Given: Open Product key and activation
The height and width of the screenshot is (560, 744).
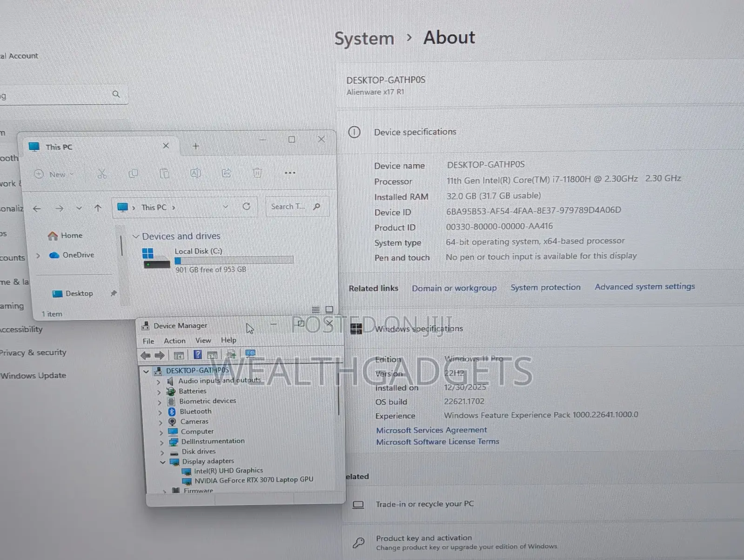Looking at the screenshot, I should pyautogui.click(x=543, y=542).
